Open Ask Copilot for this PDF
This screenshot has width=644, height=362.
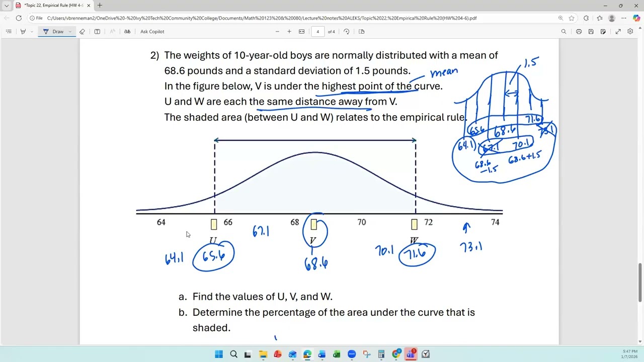(152, 31)
